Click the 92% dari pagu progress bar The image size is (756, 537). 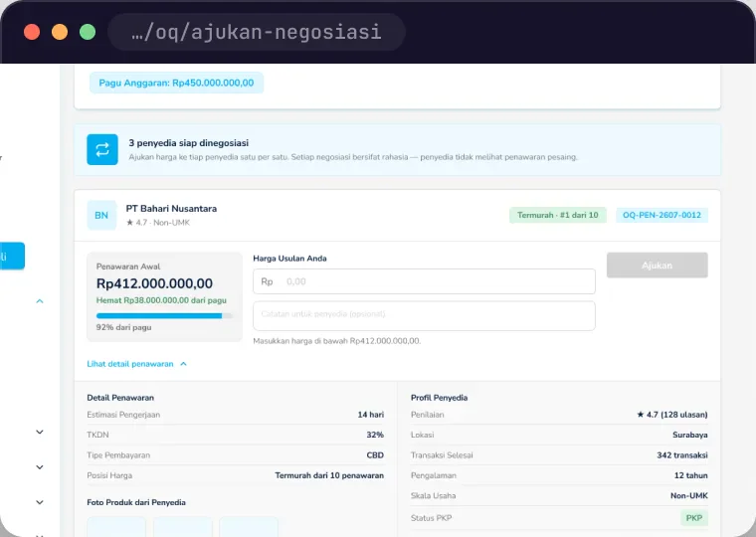[164, 316]
